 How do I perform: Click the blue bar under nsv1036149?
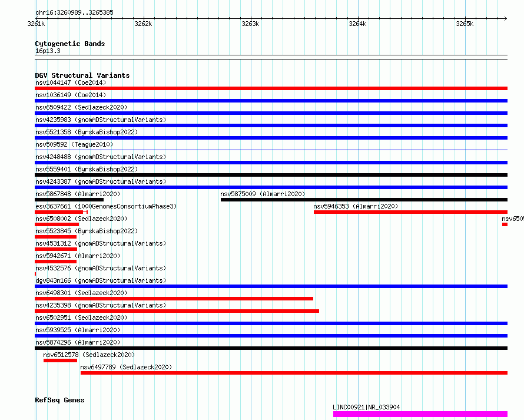271,101
